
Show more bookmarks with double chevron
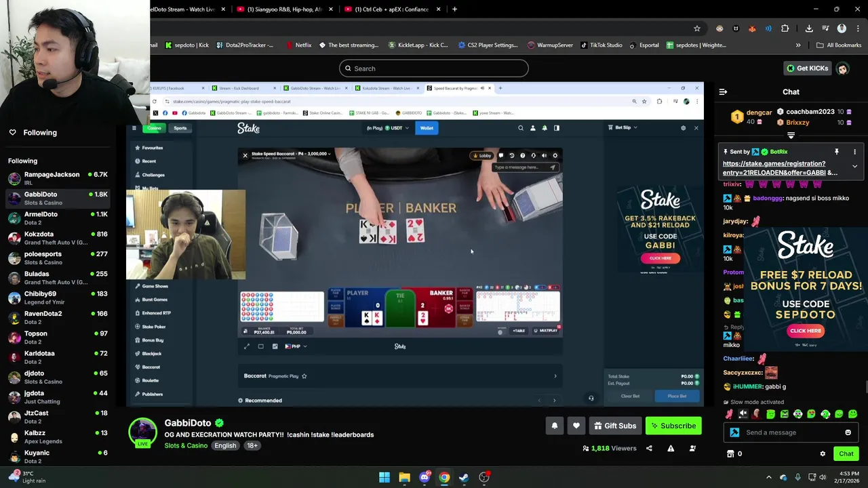click(x=798, y=45)
